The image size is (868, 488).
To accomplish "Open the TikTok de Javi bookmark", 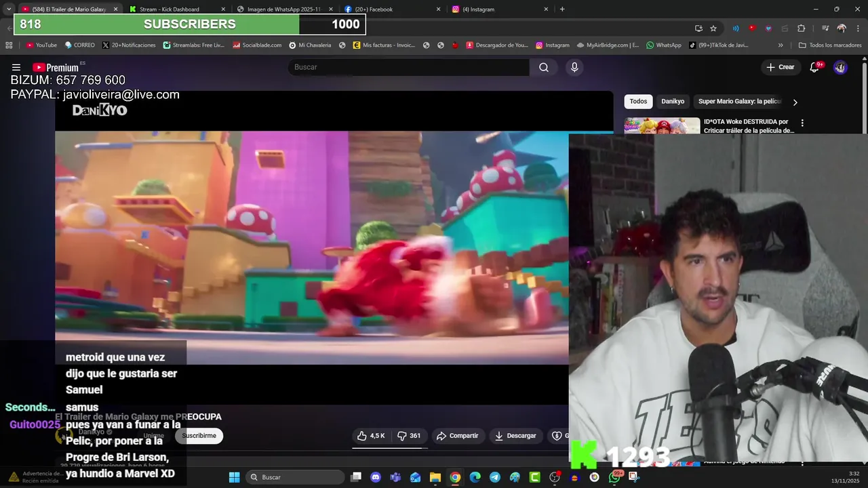I will pos(719,45).
